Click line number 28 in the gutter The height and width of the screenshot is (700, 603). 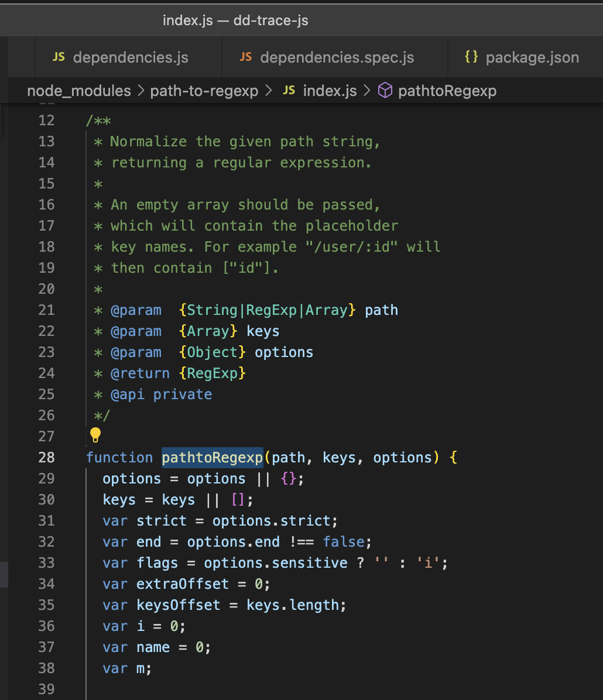46,457
